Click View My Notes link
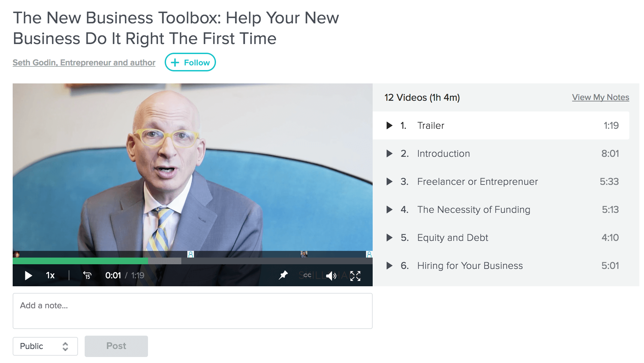Image resolution: width=644 pixels, height=363 pixels. (x=600, y=97)
